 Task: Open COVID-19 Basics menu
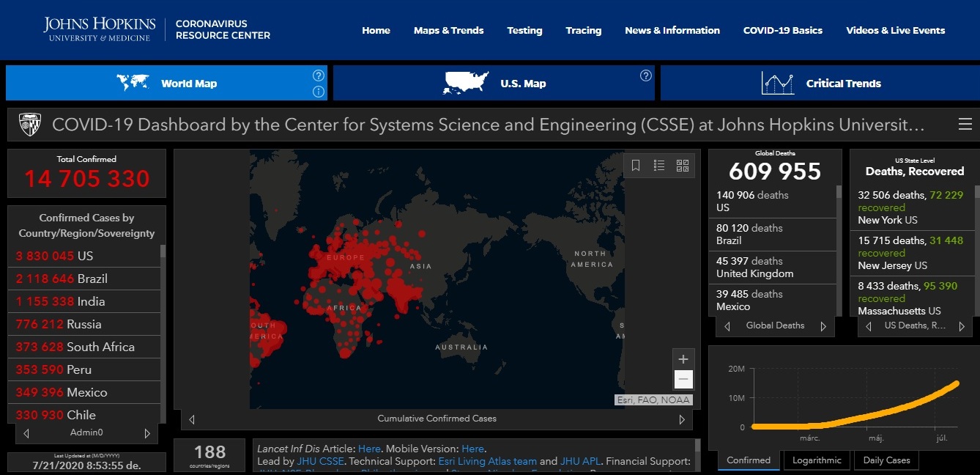coord(783,30)
